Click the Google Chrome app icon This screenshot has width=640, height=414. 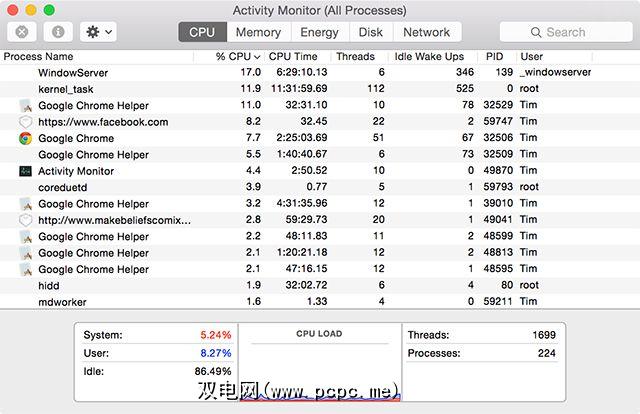[26, 138]
